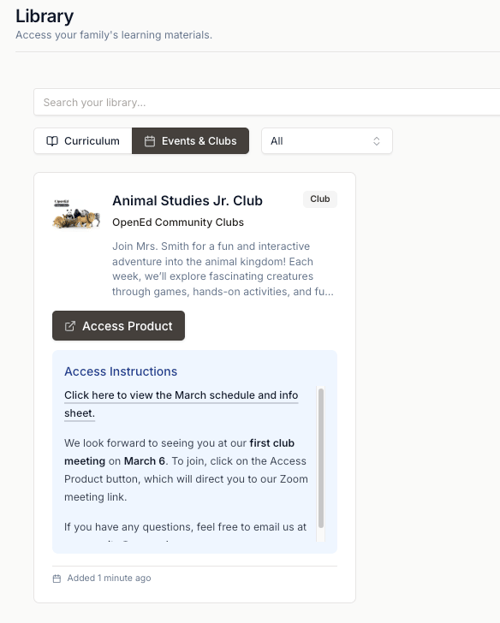This screenshot has height=623, width=500.
Task: Click the Club badge on the card
Action: (x=320, y=199)
